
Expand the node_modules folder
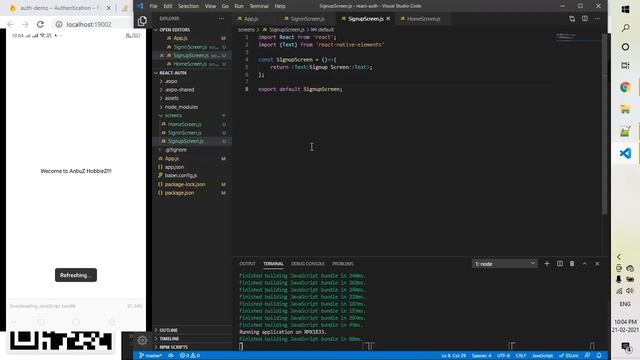tap(181, 107)
